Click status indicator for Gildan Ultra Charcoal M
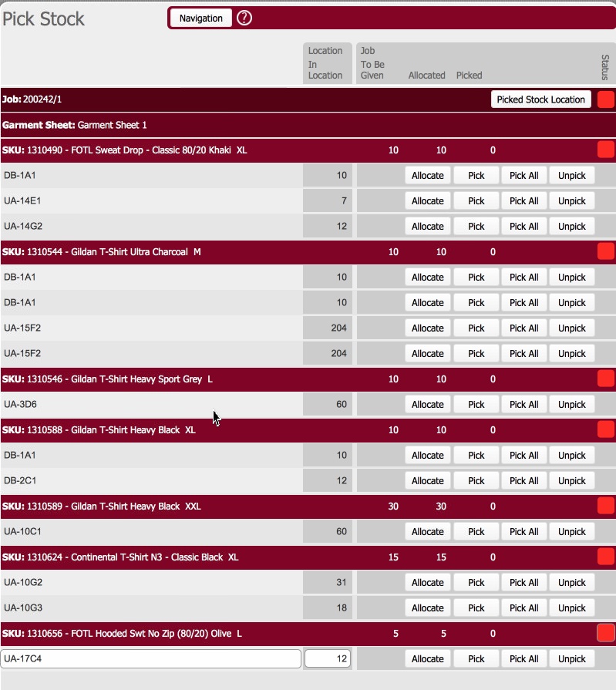This screenshot has height=690, width=616. click(605, 251)
